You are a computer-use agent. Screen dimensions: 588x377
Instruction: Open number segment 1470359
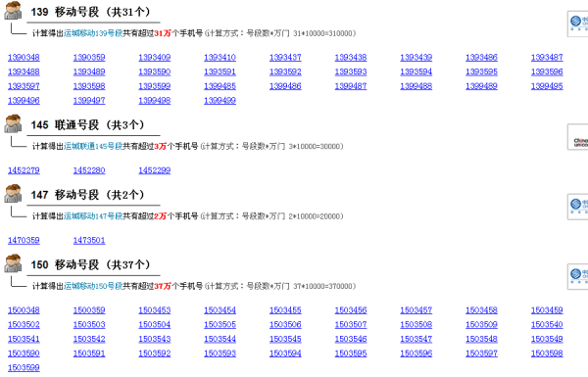[24, 240]
